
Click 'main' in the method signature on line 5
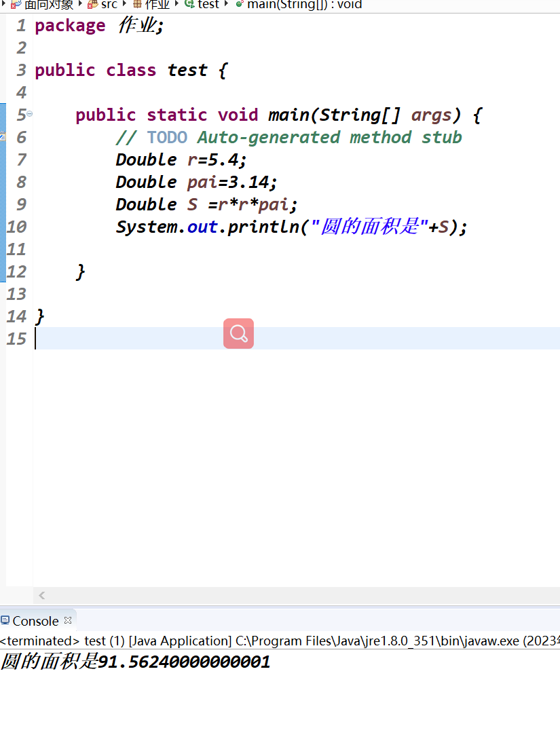(x=288, y=115)
